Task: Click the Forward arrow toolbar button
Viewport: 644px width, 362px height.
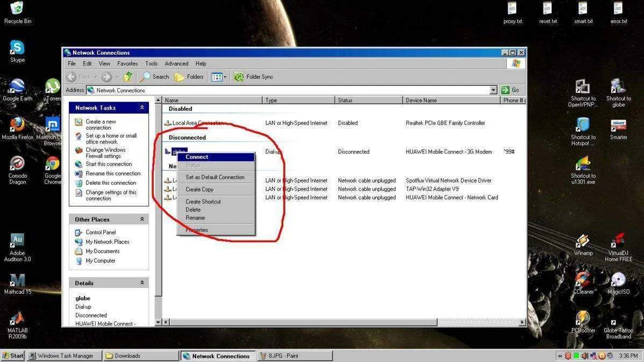Action: 106,77
